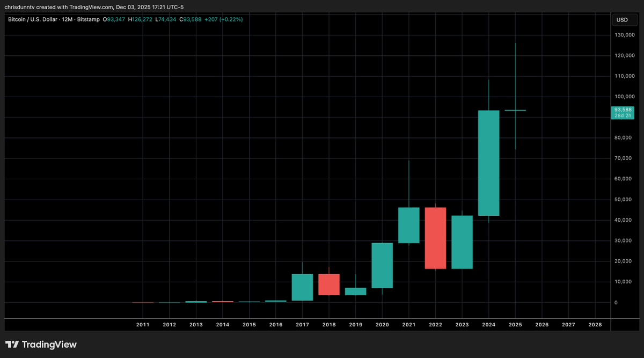The width and height of the screenshot is (644, 358).
Task: Click the high value H126,272
Action: [x=140, y=19]
